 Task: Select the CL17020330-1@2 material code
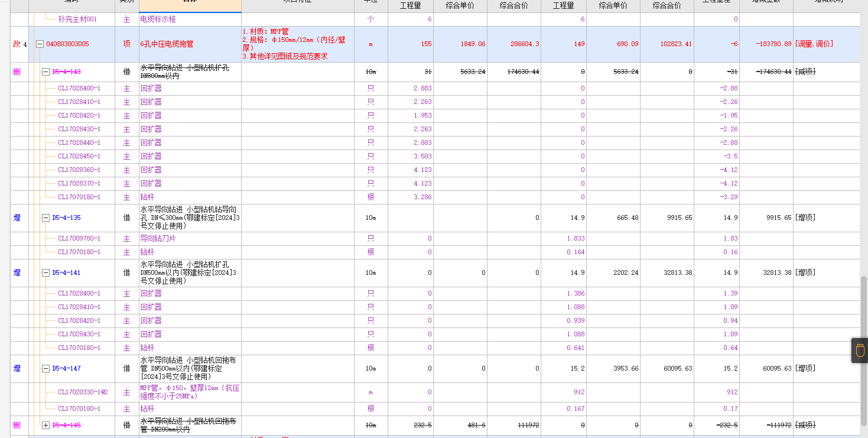(x=83, y=392)
